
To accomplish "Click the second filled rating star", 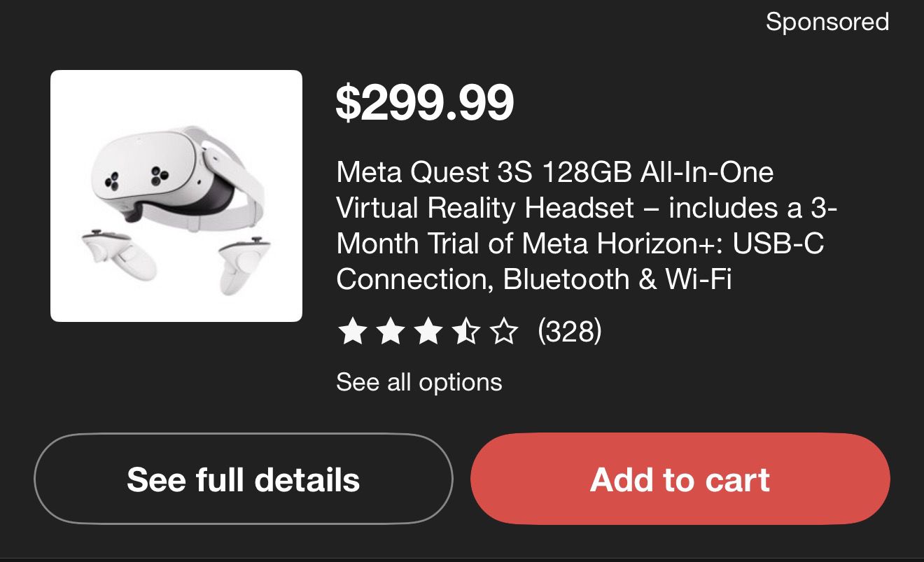I will [389, 332].
